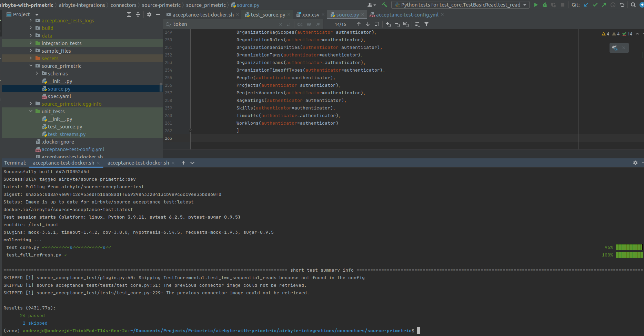
Task: Expand source_primetric.egg-info folder
Action: pos(31,104)
